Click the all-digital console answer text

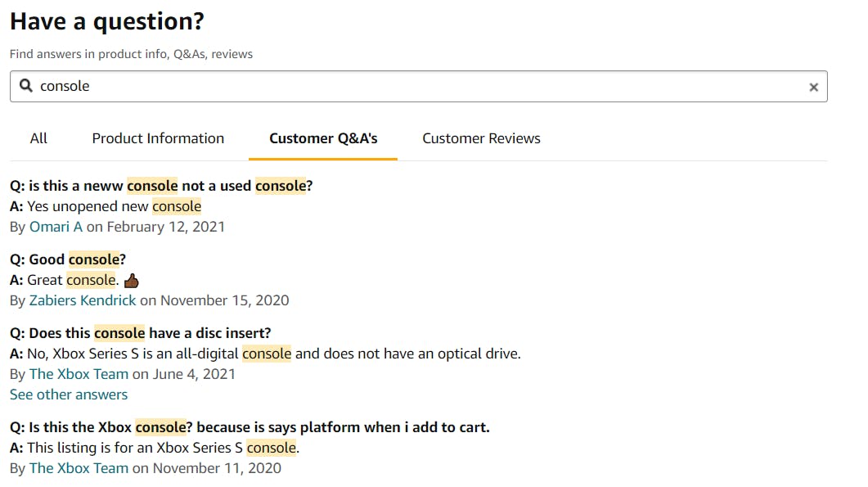[x=265, y=354]
